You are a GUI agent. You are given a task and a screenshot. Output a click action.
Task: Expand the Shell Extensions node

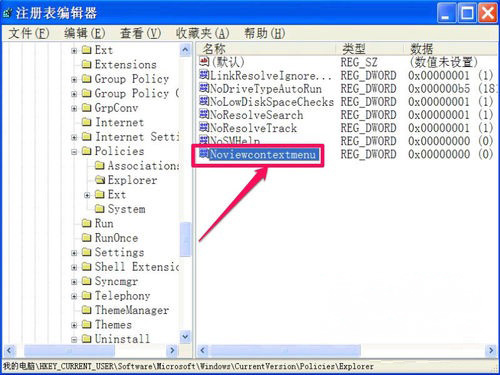pyautogui.click(x=74, y=267)
